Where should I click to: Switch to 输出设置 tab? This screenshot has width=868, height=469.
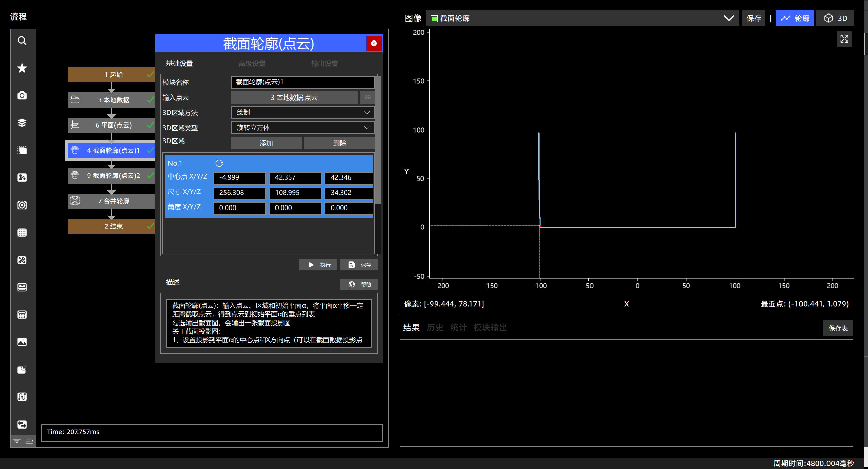point(324,64)
